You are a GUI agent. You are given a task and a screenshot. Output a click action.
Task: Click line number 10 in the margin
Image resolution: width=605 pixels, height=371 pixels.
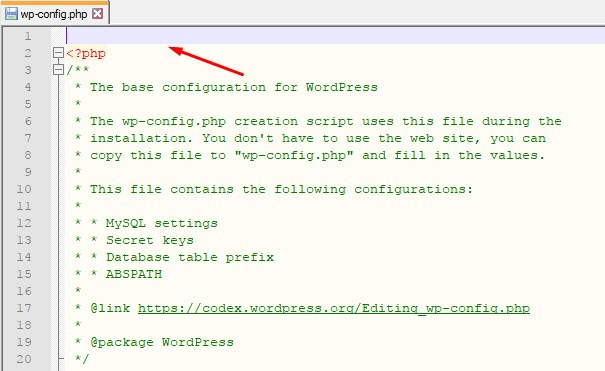24,189
